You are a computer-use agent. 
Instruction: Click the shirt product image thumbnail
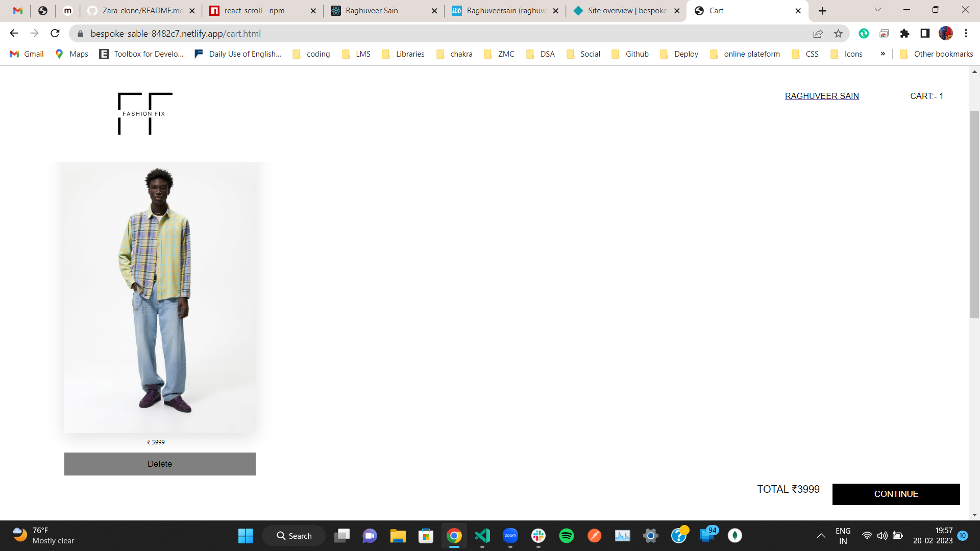coord(160,297)
